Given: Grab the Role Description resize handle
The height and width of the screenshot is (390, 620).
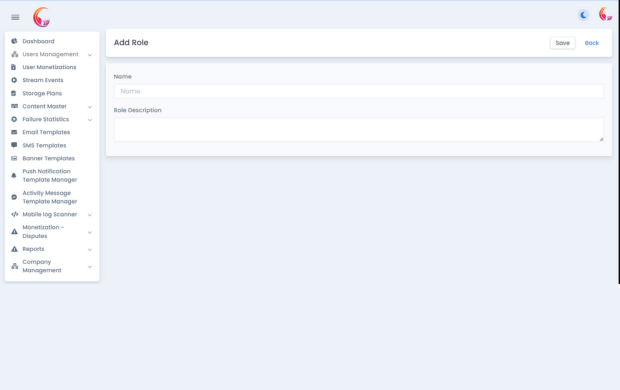Looking at the screenshot, I should [601, 139].
